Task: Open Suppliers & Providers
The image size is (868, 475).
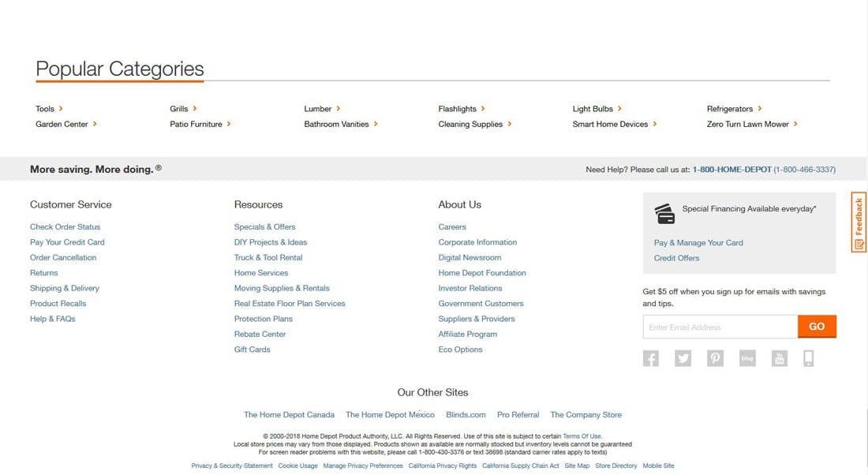Action: (477, 319)
